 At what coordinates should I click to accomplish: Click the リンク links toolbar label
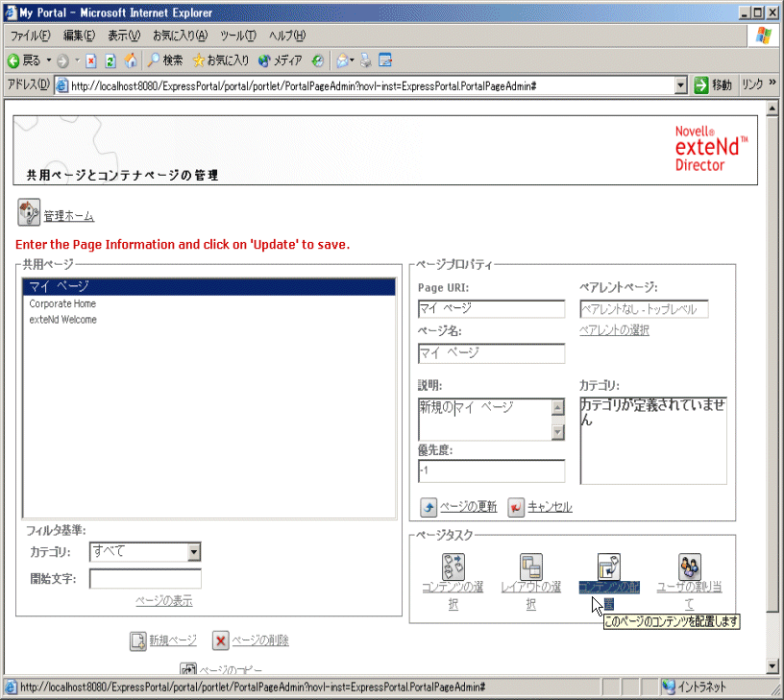point(752,84)
